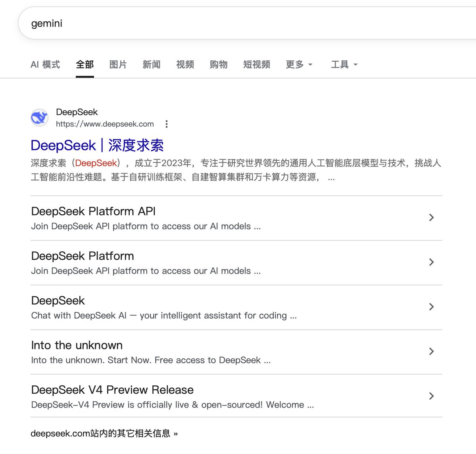
Task: Open deepseek.com站内的其它相关信息 link
Action: click(x=104, y=433)
